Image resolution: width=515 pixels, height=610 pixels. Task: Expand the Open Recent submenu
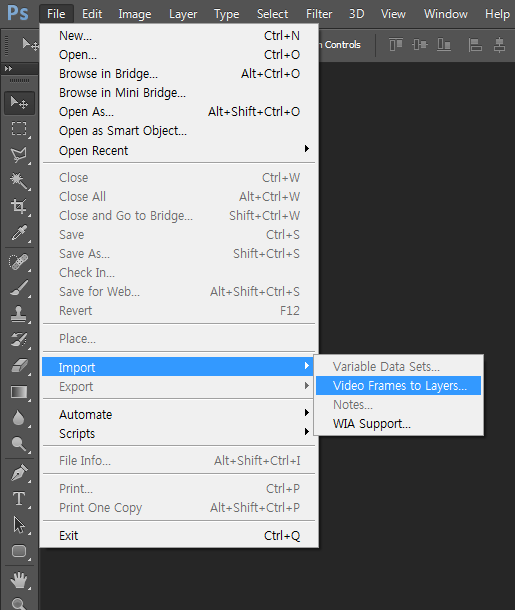[179, 150]
